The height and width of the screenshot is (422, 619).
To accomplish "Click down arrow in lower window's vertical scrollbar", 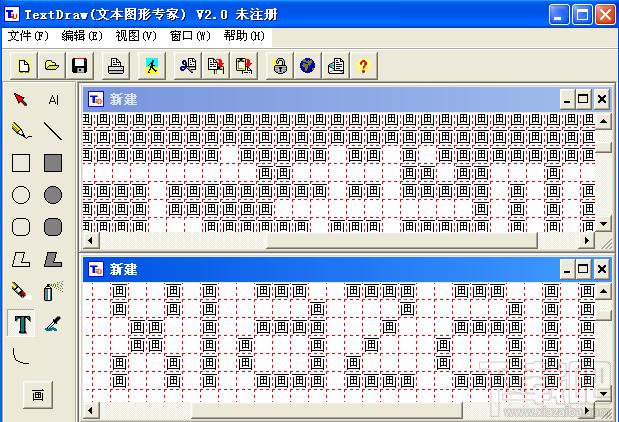I will (603, 394).
